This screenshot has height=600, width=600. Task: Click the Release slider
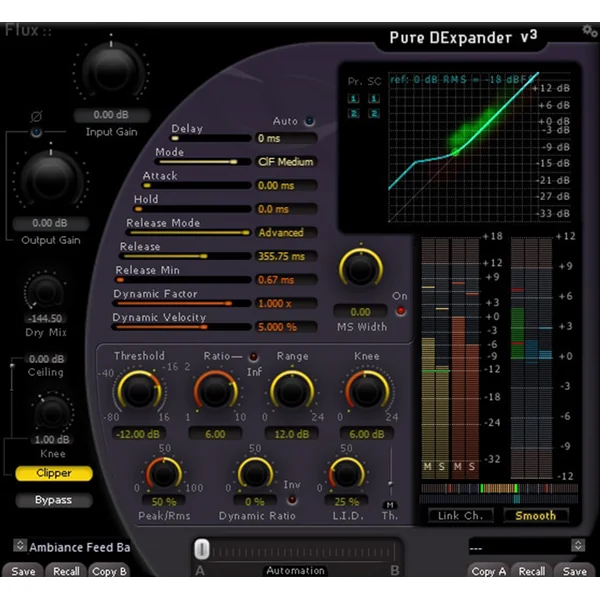tap(186, 256)
